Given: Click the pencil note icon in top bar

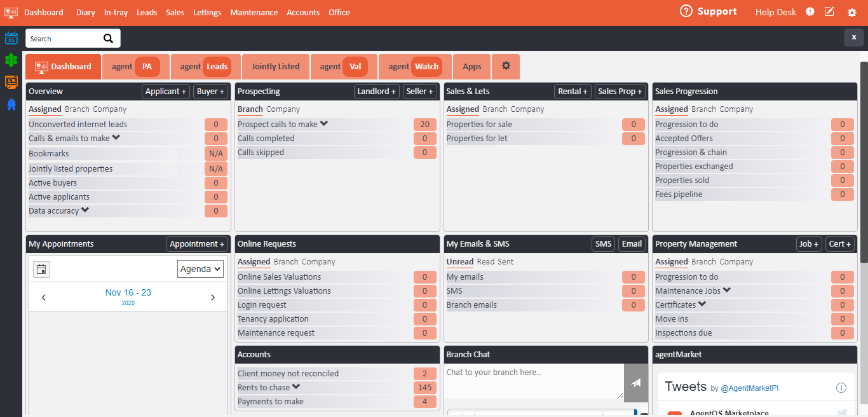Looking at the screenshot, I should click(829, 12).
